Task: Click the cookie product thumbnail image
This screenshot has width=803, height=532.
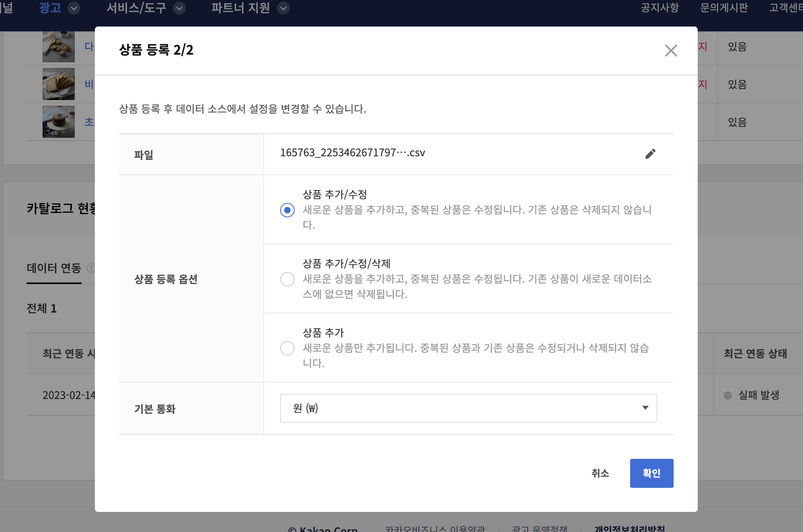Action: click(x=59, y=47)
